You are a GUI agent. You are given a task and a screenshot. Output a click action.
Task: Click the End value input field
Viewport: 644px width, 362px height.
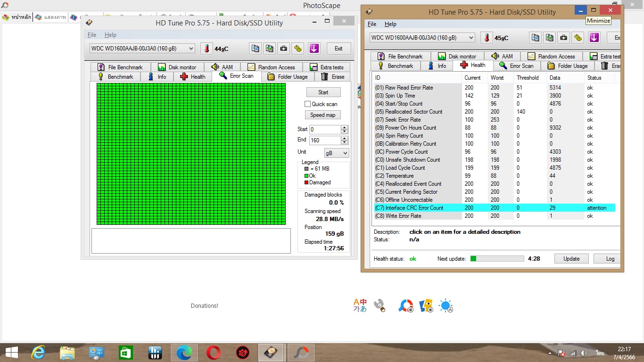pos(325,140)
